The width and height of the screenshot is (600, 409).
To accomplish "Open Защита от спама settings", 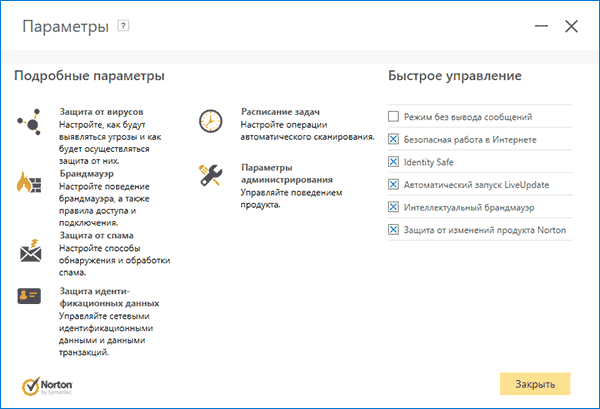I will [96, 235].
